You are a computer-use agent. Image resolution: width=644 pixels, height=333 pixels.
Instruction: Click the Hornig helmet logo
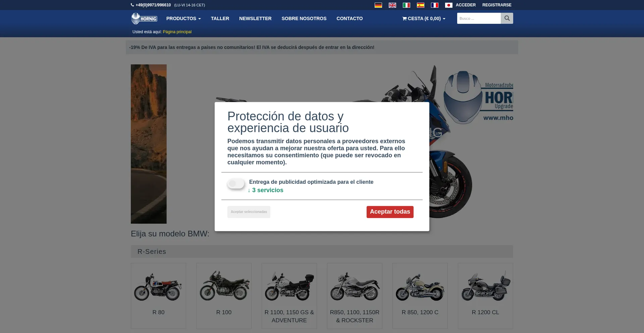pos(144,18)
